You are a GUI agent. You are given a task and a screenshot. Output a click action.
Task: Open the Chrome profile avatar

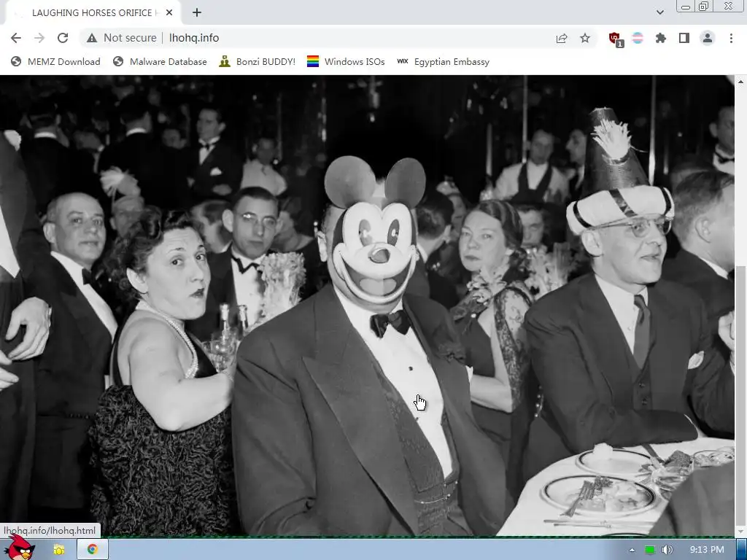708,38
